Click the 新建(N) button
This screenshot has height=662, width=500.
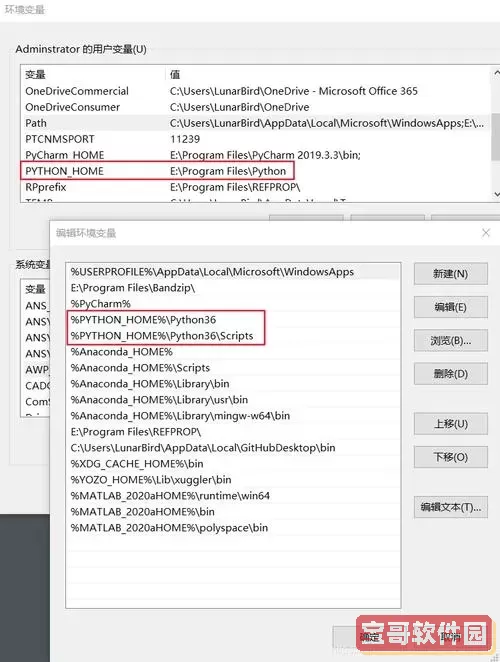pyautogui.click(x=451, y=274)
